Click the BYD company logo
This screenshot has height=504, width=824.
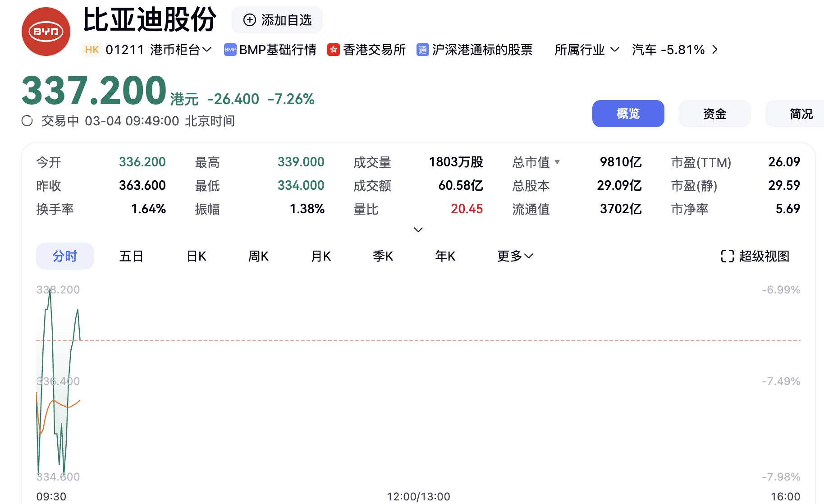[x=46, y=32]
